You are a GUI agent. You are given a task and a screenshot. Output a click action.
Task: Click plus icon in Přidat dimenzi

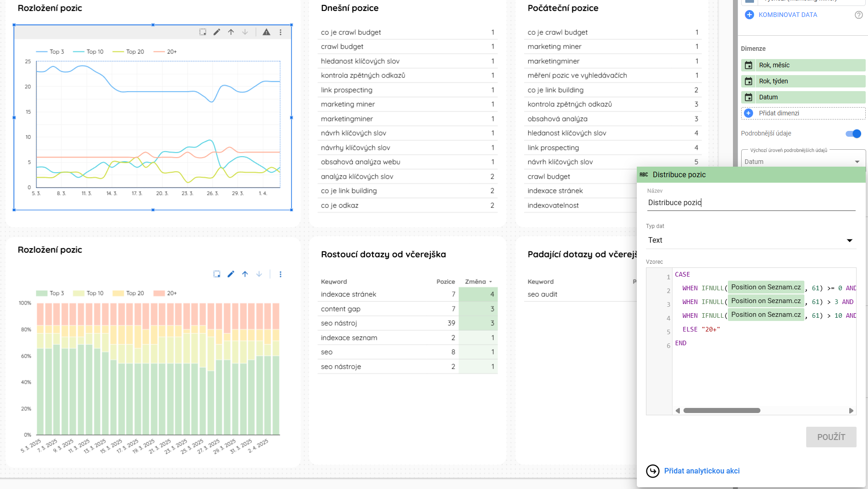tap(749, 113)
